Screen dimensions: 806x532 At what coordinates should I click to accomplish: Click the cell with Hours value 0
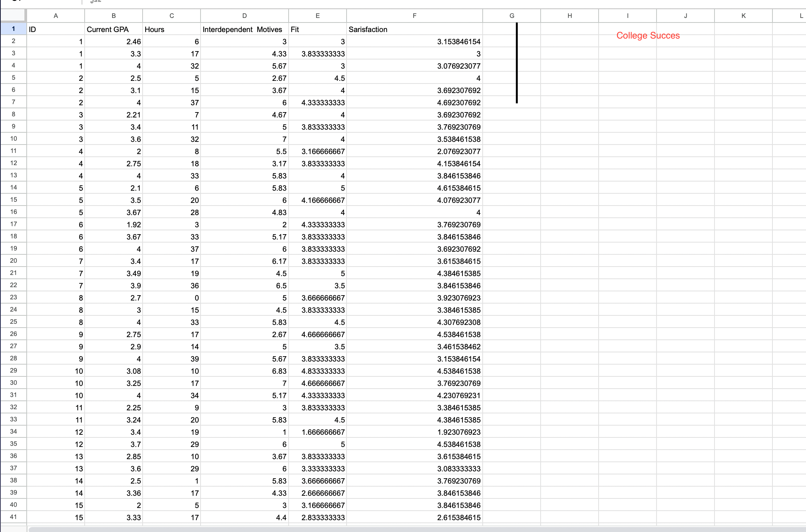[x=171, y=297]
